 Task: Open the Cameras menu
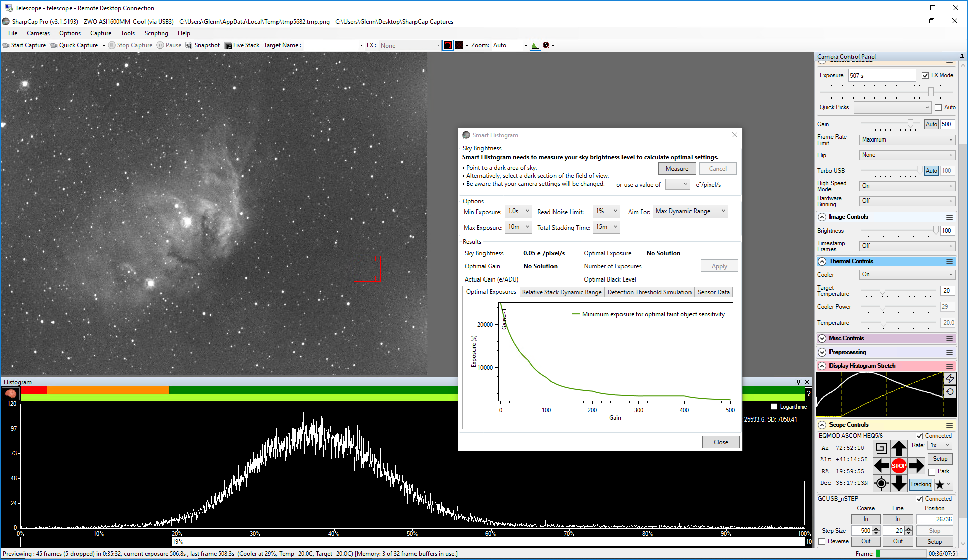coord(38,33)
